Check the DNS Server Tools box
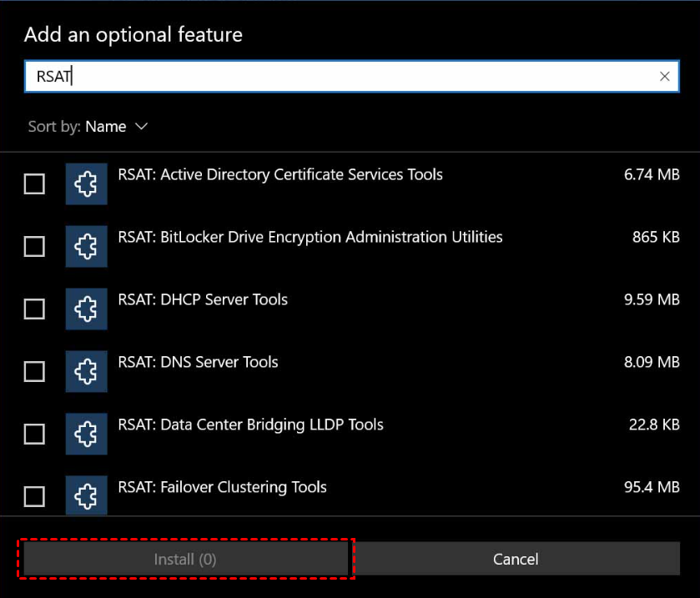Viewport: 700px width, 598px height. (34, 371)
